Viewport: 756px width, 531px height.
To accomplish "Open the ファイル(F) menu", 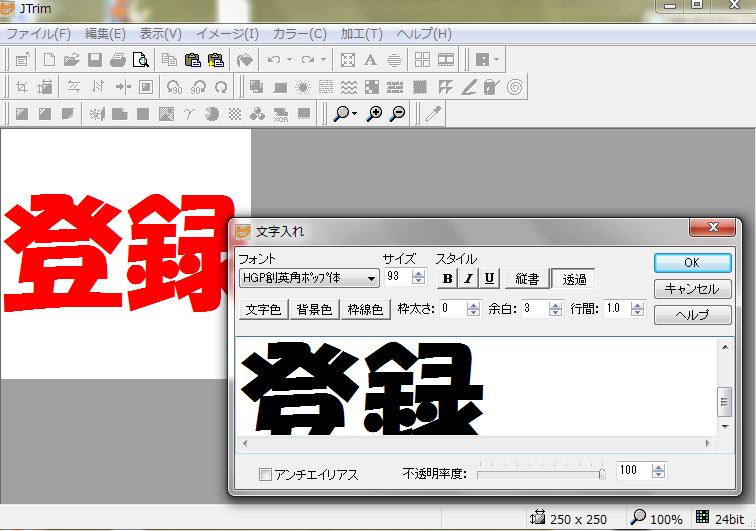I will pyautogui.click(x=39, y=34).
